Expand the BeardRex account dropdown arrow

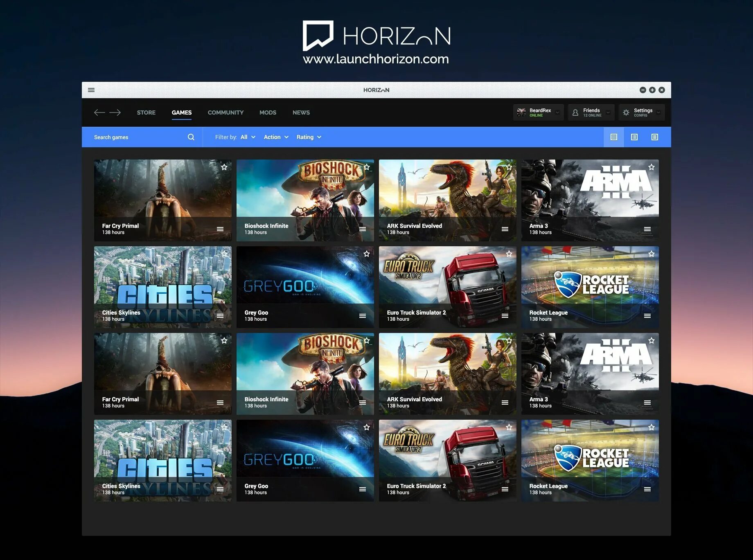[557, 112]
